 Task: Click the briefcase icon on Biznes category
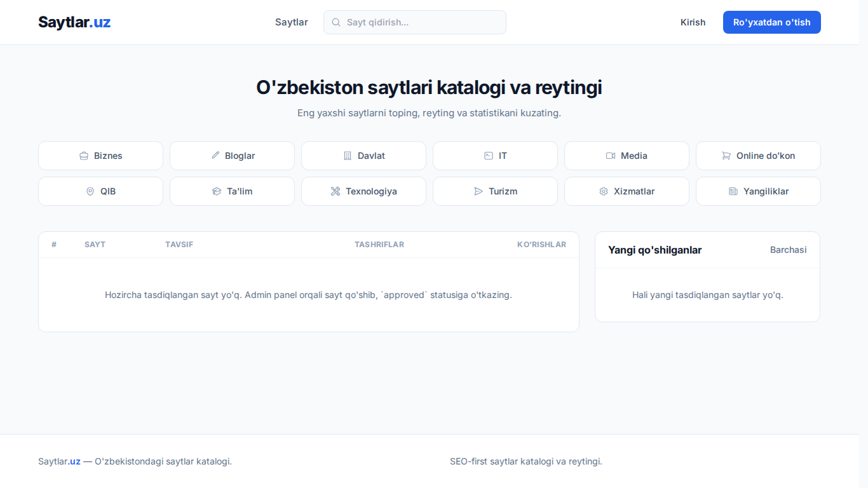tap(84, 156)
